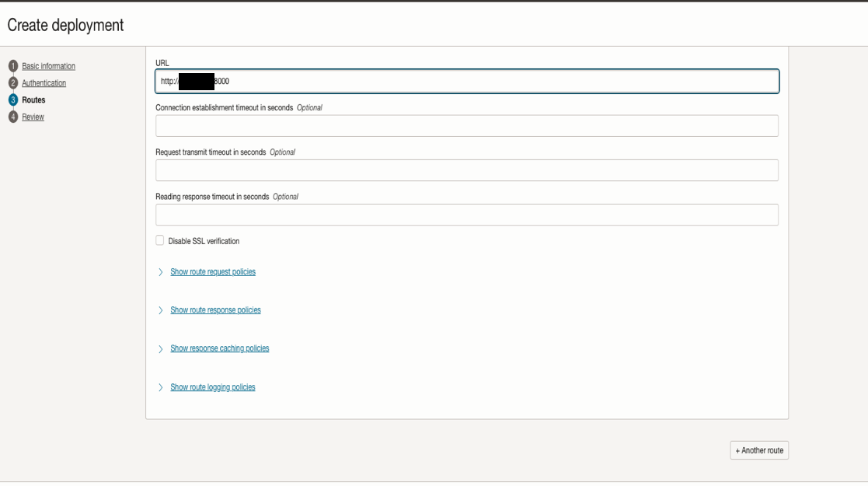Show route response policies
Screen dimensions: 868x486
point(216,309)
